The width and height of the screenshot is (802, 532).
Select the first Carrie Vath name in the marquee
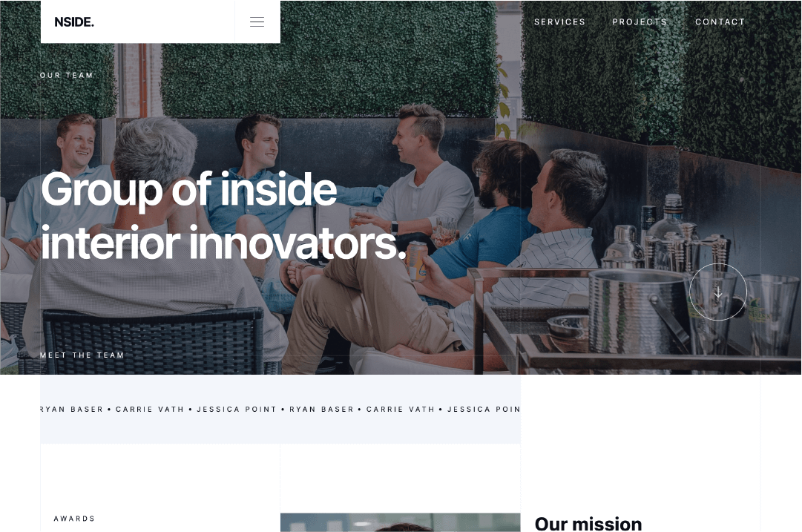pos(150,410)
